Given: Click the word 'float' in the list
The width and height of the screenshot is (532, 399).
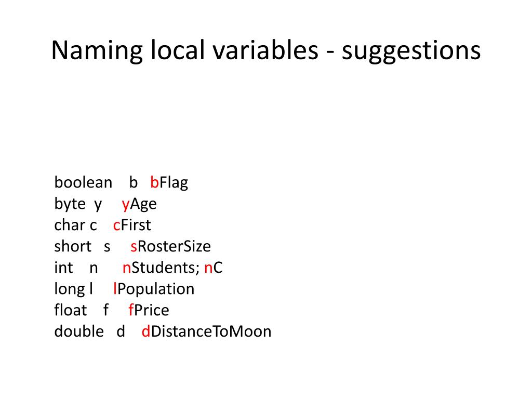Looking at the screenshot, I should pos(71,311).
